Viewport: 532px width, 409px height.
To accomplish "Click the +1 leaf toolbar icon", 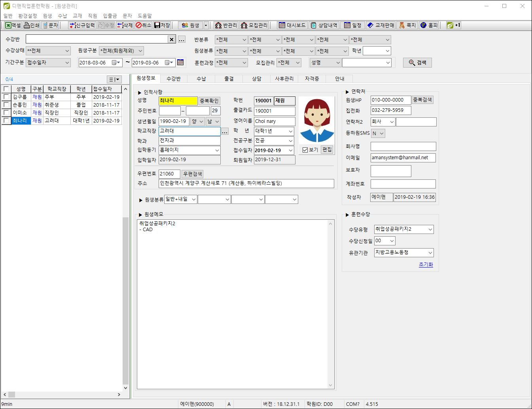I will coord(453,25).
